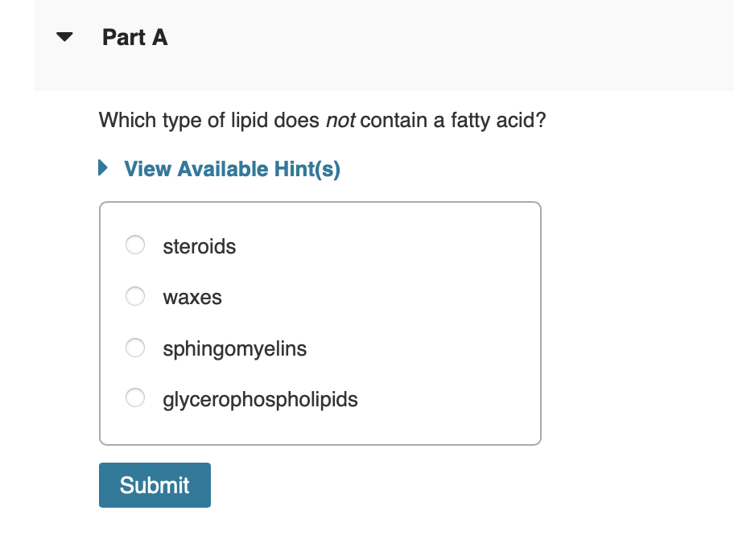Click the italicized word not
This screenshot has width=734, height=560.
[x=340, y=121]
